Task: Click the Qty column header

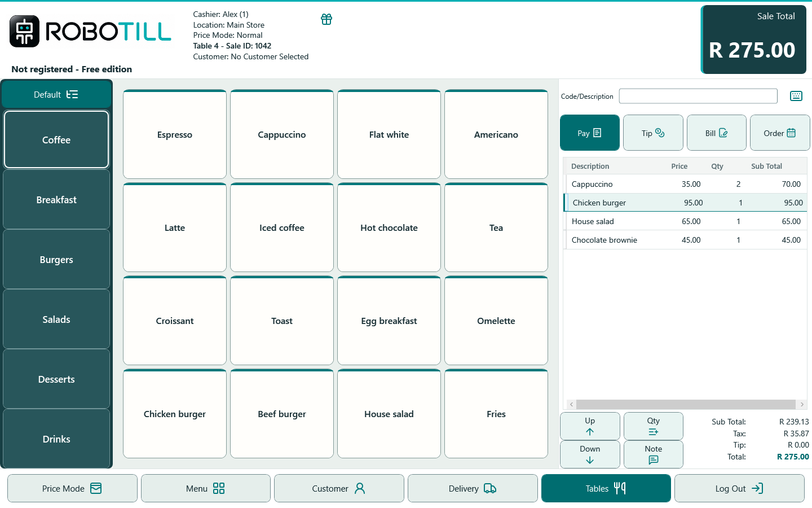Action: coord(717,166)
